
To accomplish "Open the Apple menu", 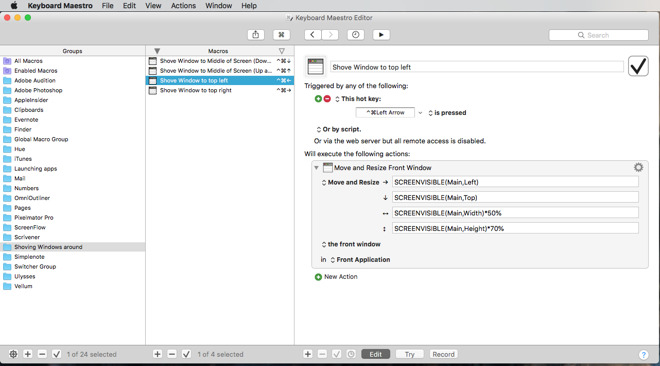I will (13, 5).
